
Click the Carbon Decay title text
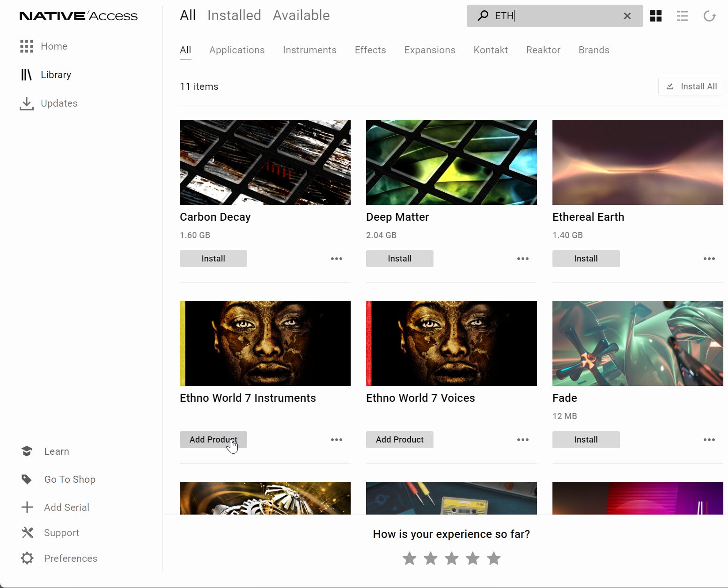click(x=215, y=217)
